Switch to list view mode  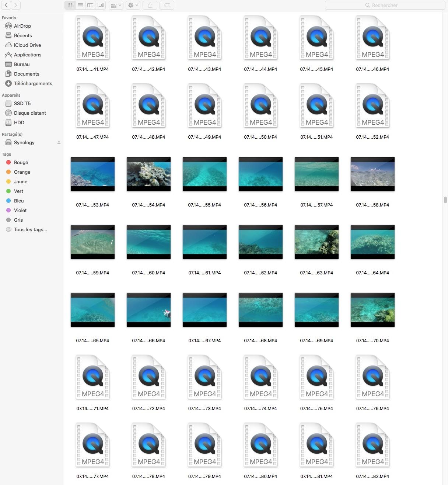80,5
